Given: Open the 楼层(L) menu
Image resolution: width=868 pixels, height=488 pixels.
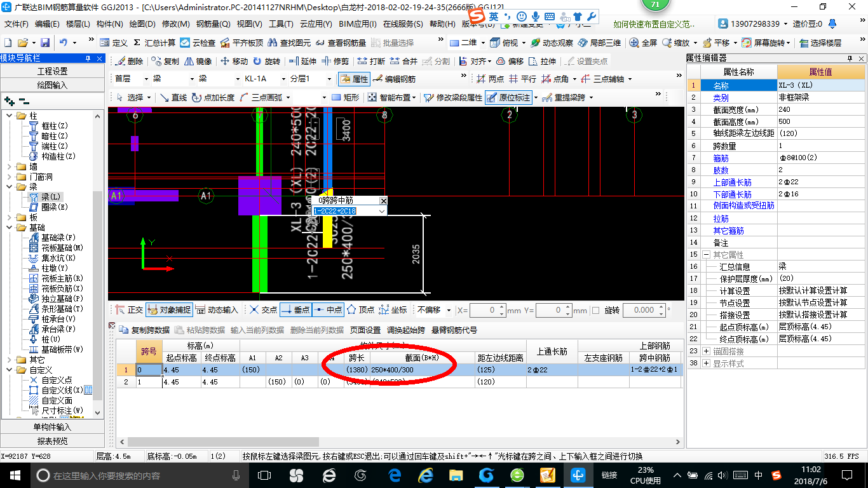Looking at the screenshot, I should pyautogui.click(x=78, y=24).
